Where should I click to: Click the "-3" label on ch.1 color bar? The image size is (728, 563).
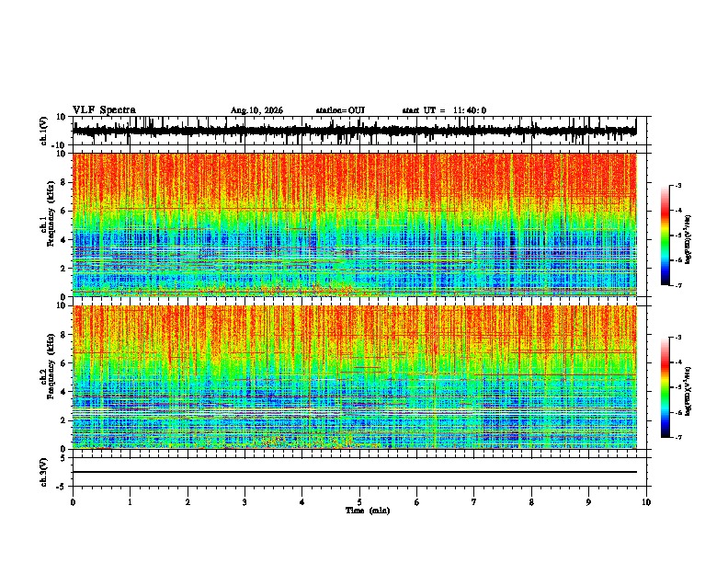tap(677, 185)
